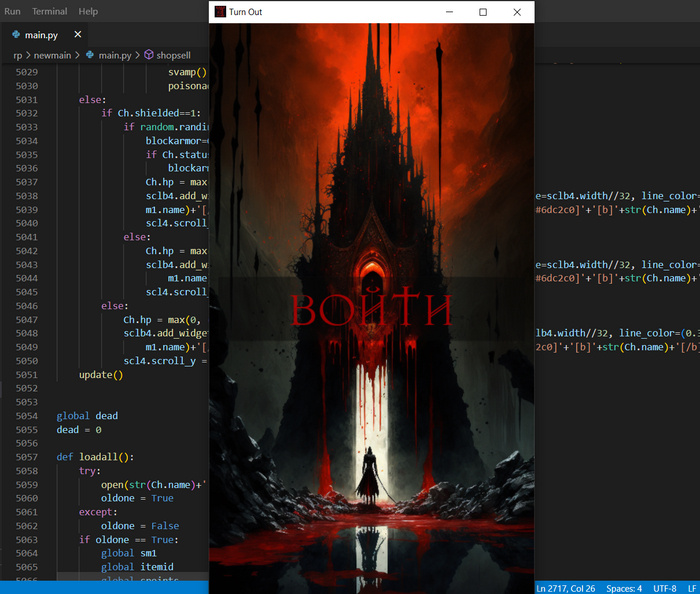
Task: Click the Turn Out window title text
Action: [x=245, y=12]
